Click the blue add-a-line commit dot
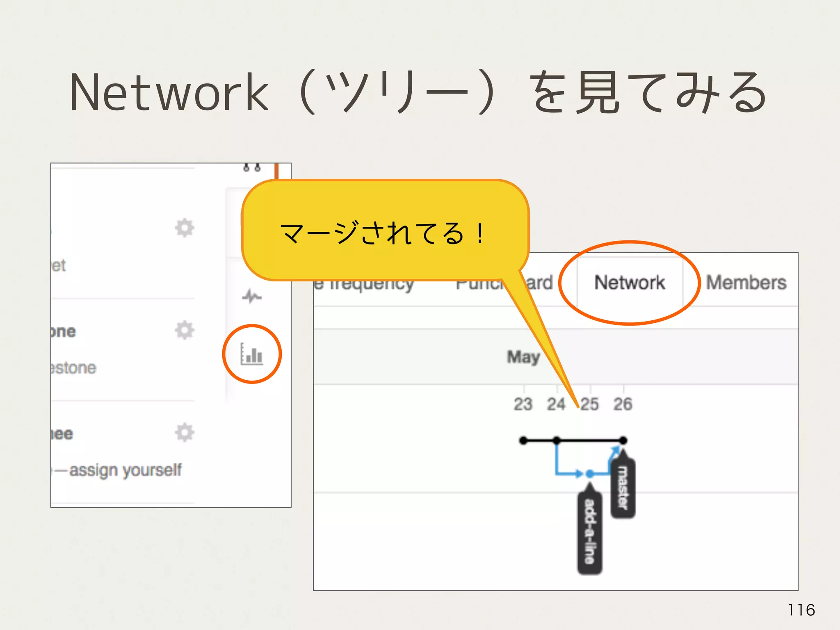 [x=590, y=474]
